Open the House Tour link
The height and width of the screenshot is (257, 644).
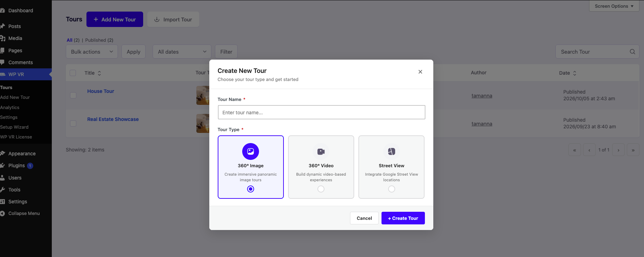click(x=101, y=91)
